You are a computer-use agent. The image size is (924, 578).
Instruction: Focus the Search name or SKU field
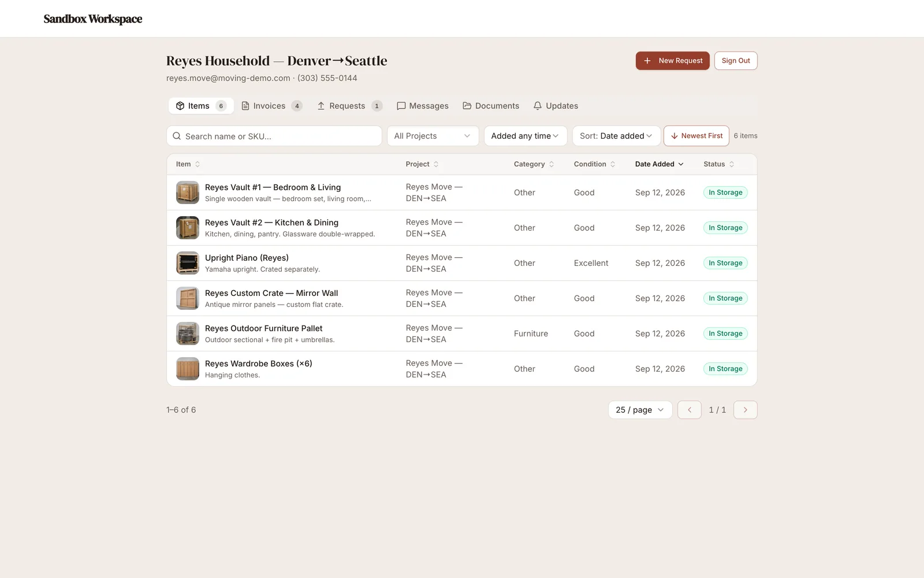274,136
